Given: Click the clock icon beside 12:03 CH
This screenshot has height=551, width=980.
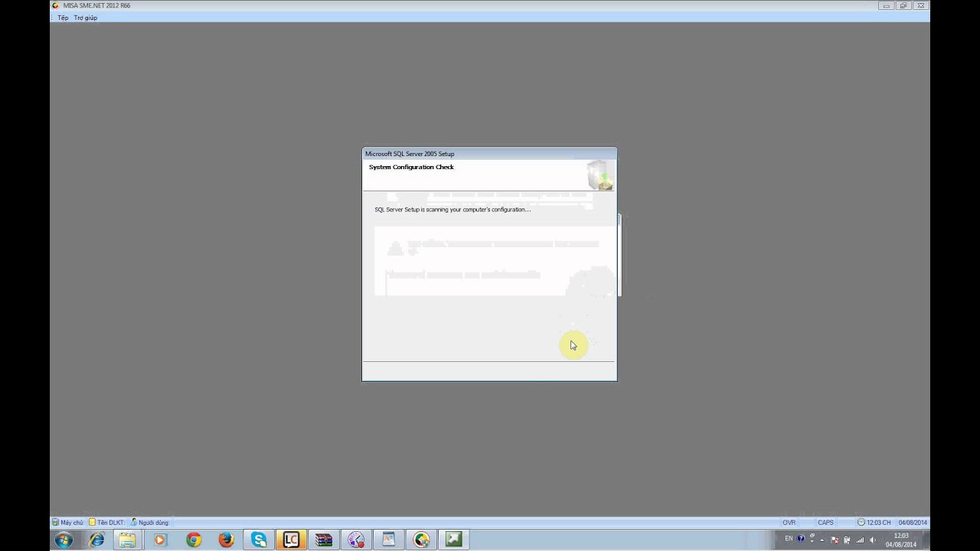Looking at the screenshot, I should tap(861, 523).
